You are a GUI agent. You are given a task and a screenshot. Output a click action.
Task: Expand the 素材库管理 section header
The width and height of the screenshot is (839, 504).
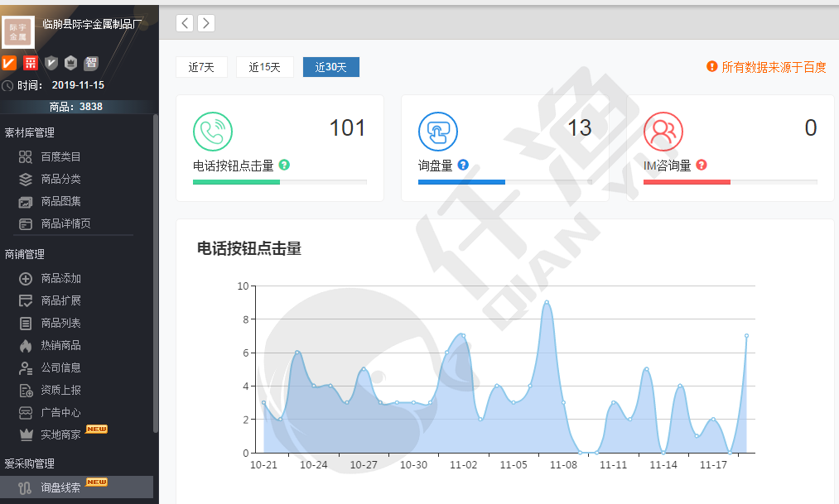30,132
